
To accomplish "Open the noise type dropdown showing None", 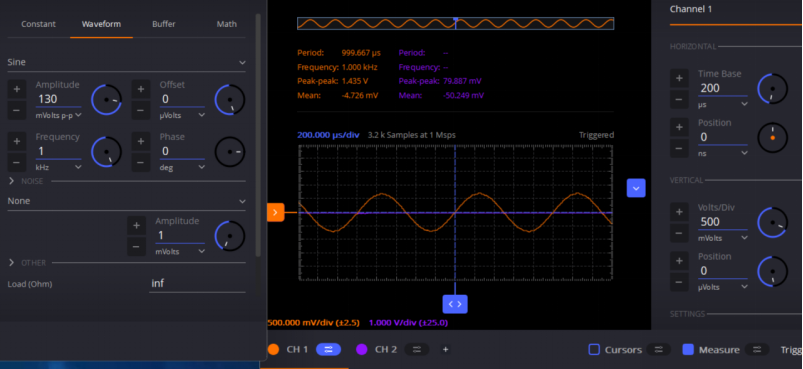I will pyautogui.click(x=126, y=201).
